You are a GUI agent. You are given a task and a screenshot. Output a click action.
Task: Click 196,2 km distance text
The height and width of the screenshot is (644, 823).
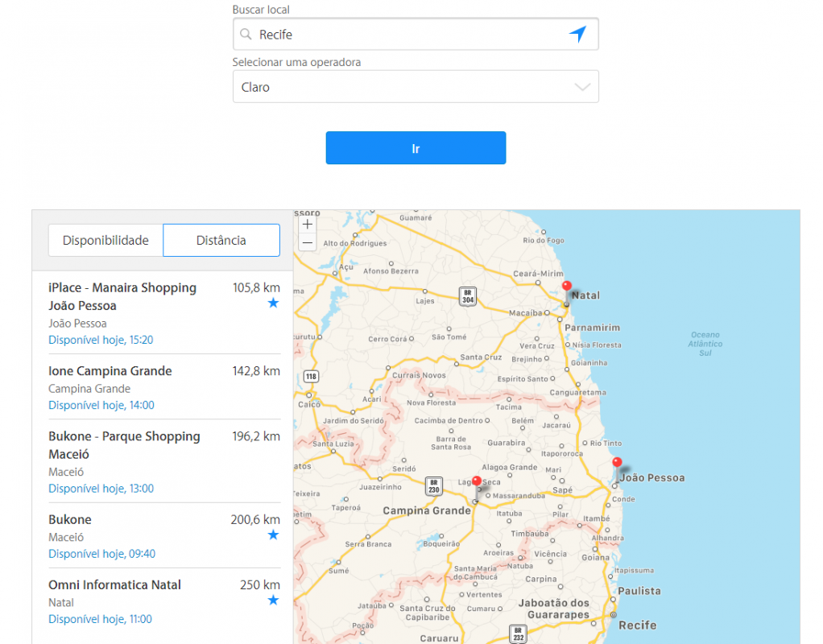click(x=256, y=436)
